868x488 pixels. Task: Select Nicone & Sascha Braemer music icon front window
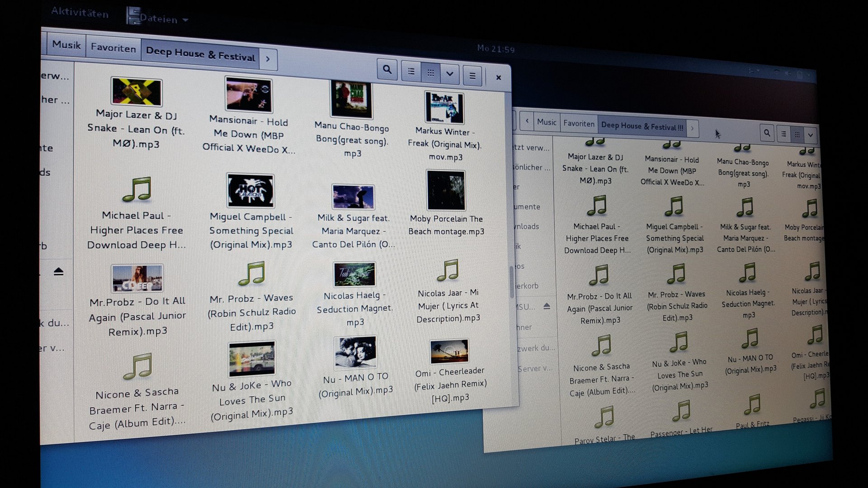pos(138,366)
